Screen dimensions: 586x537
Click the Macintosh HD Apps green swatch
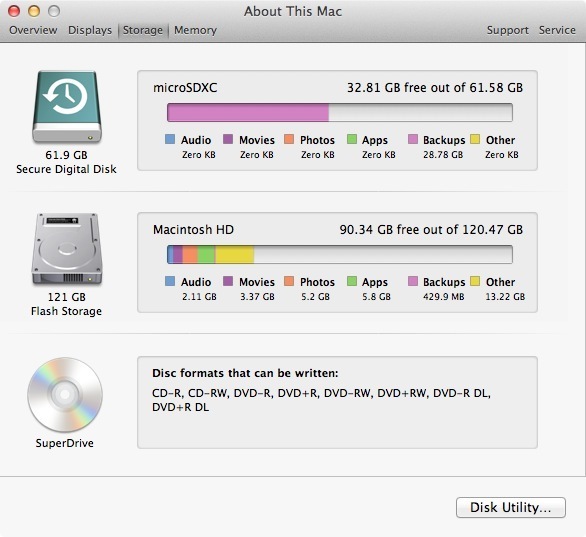(x=352, y=281)
